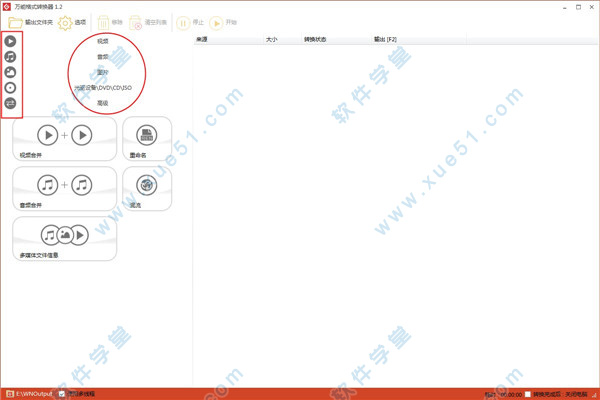Select the Video category sidebar icon
600x400 pixels.
[11, 42]
